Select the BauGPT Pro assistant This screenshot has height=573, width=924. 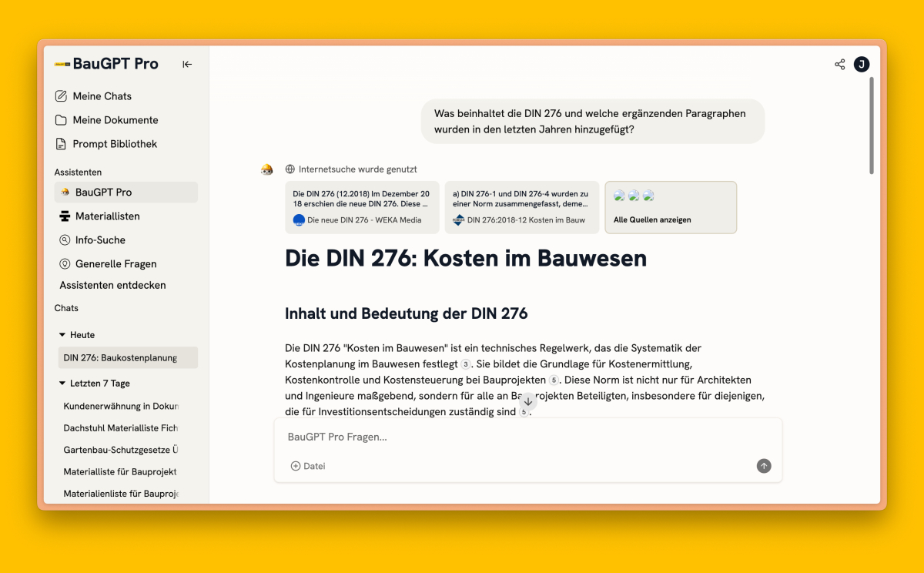tap(126, 193)
